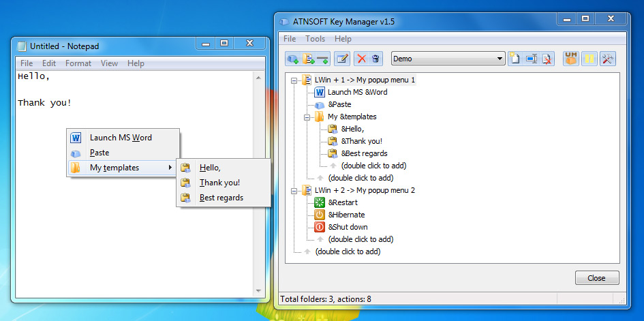Click the Key Manager resize grip corner
The image size is (644, 321).
(622, 300)
